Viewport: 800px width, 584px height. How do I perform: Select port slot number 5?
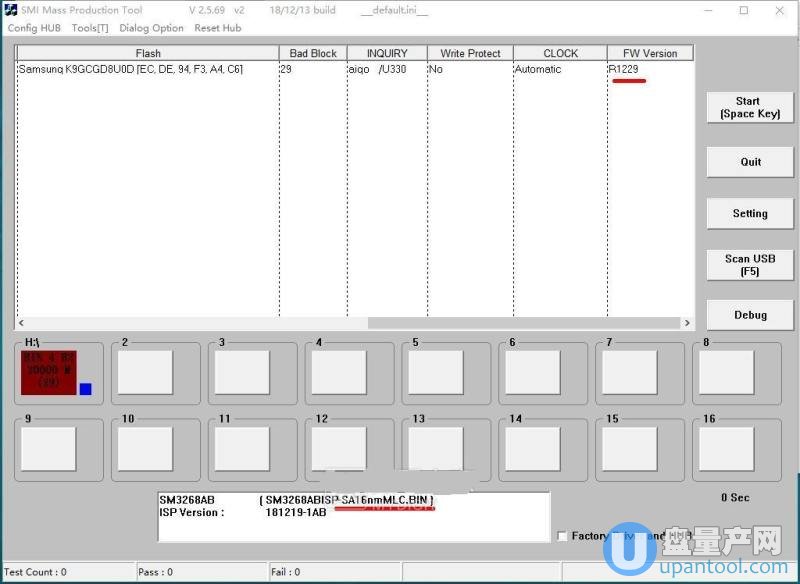[x=436, y=372]
